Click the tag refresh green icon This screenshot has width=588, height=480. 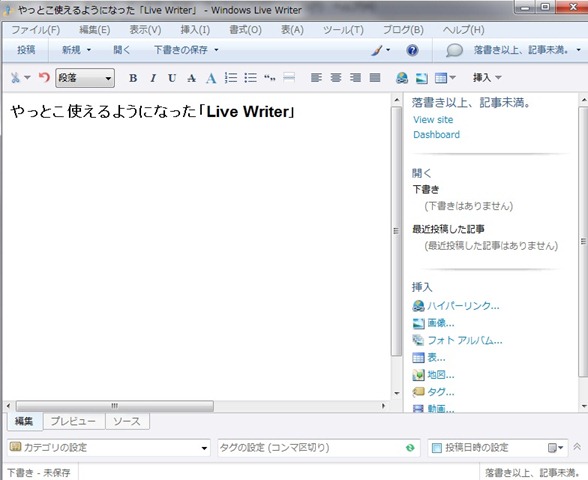tap(410, 447)
